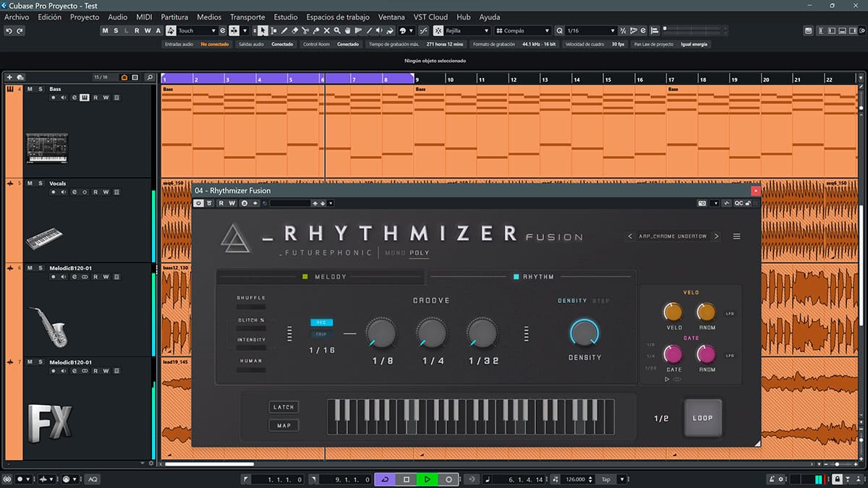The width and height of the screenshot is (868, 488).
Task: Toggle the LATCH button in Rhythmizer
Action: click(x=284, y=407)
